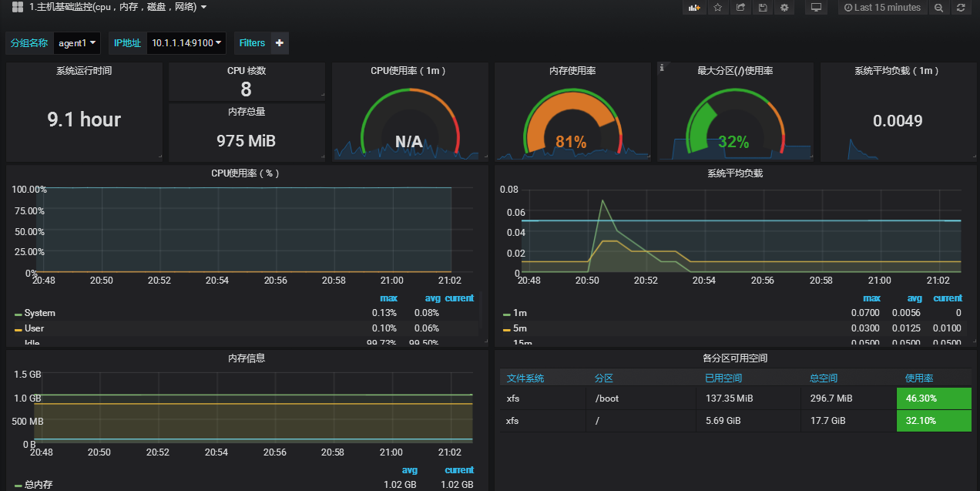Toggle the 1m series in load legend
This screenshot has width=980, height=491.
pos(520,313)
